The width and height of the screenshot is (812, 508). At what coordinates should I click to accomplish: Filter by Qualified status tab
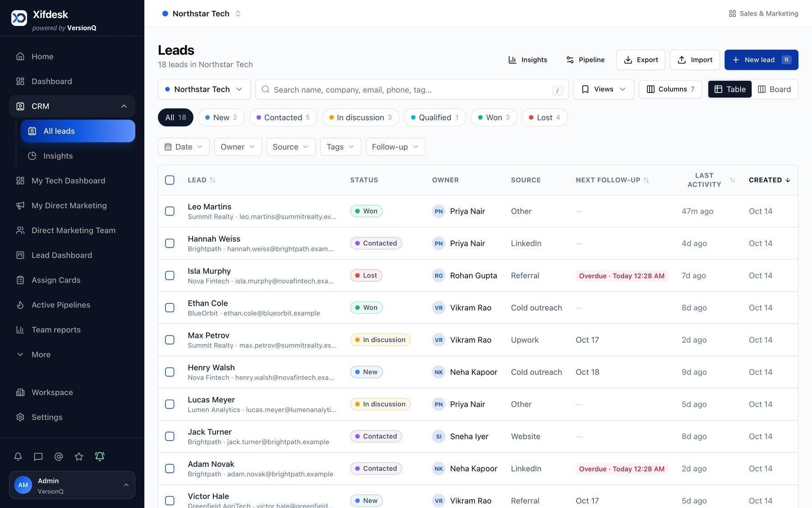pyautogui.click(x=435, y=117)
